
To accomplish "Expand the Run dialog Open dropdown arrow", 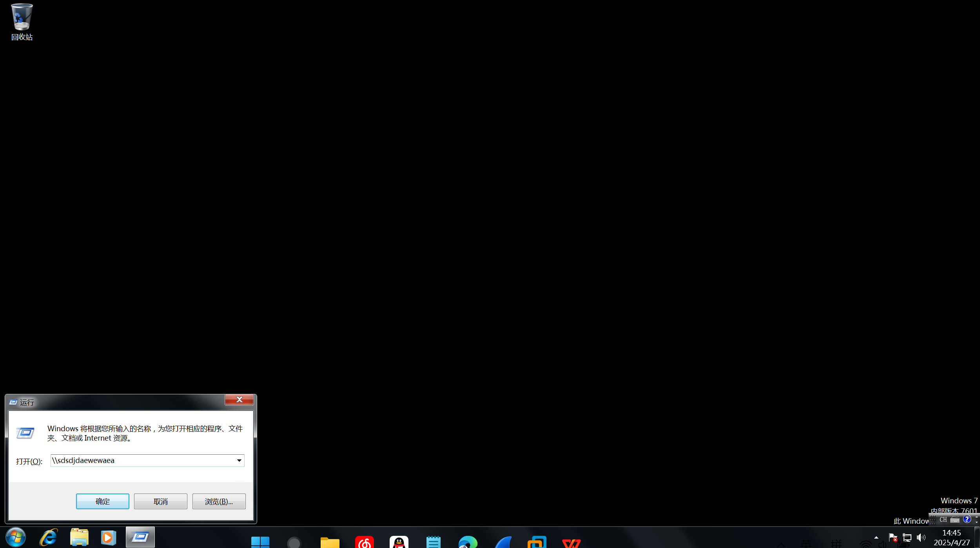I will click(239, 461).
